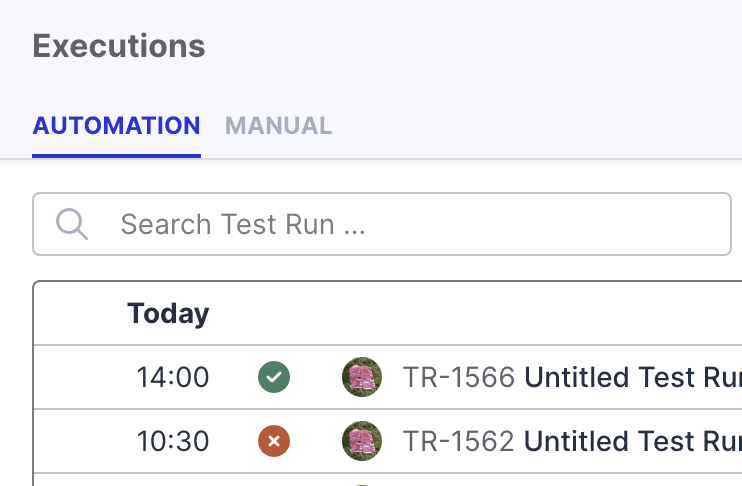Viewport: 742px width, 486px height.
Task: Click the cross inside the red status circle
Action: (274, 441)
